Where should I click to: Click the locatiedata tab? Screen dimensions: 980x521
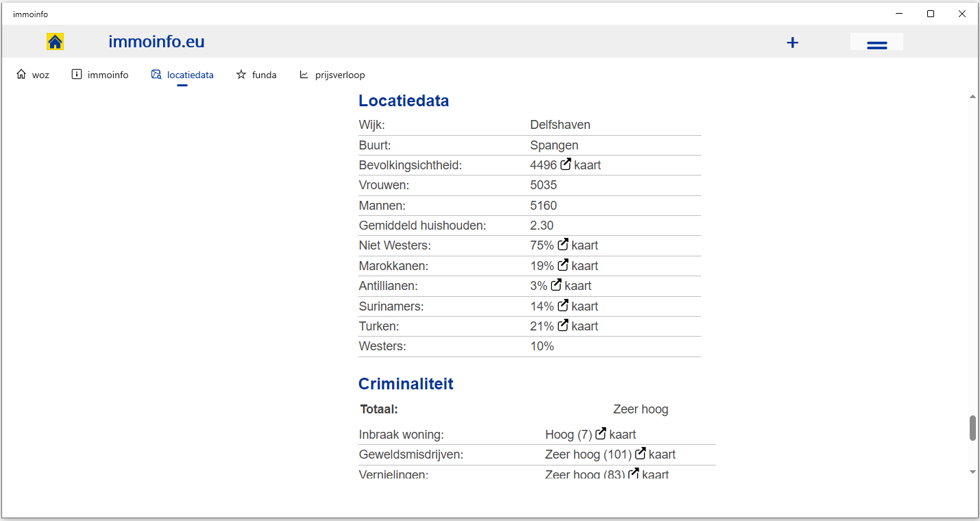(182, 75)
